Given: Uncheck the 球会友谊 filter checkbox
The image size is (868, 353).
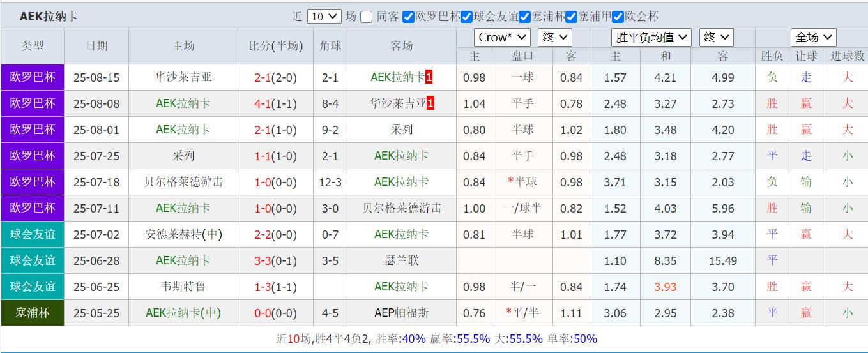Looking at the screenshot, I should click(466, 17).
